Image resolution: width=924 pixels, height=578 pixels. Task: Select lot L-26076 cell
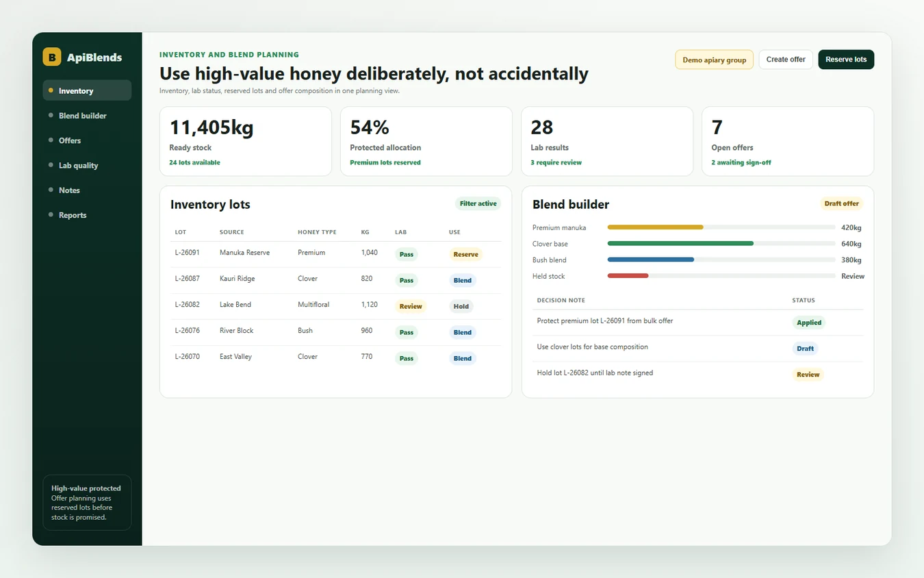(x=187, y=331)
